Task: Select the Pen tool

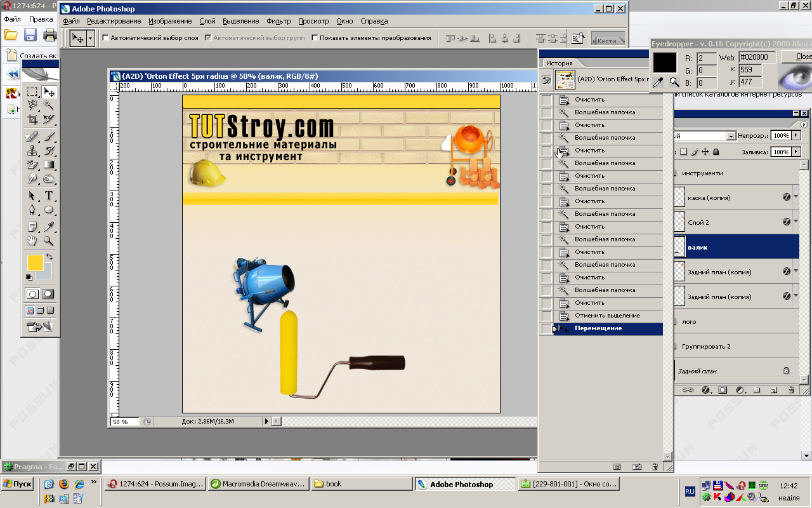Action: [32, 210]
